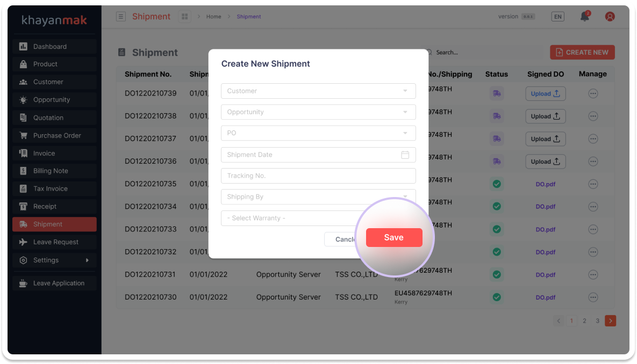637x364 pixels.
Task: Open the user profile avatar icon
Action: 610,17
